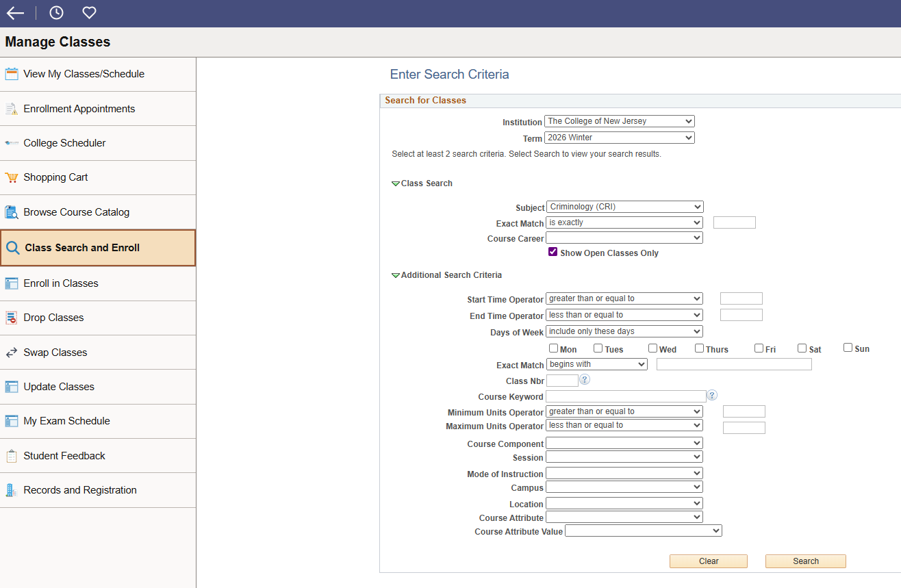The image size is (901, 588).
Task: Open the Term dropdown
Action: pos(619,138)
